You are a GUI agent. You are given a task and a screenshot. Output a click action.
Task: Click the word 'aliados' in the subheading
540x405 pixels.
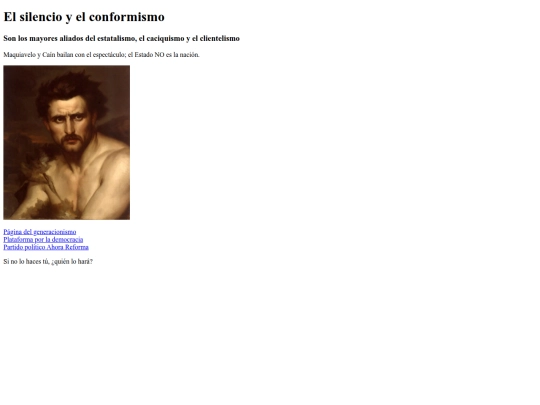point(71,38)
